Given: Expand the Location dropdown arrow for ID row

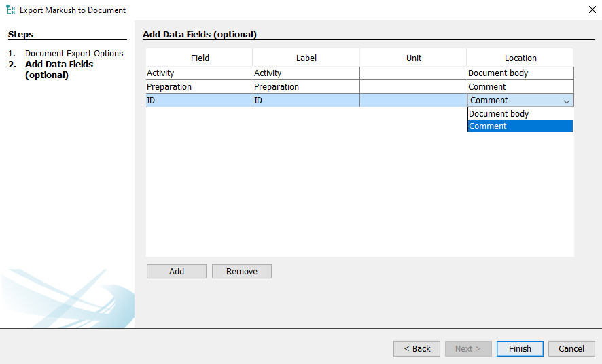Looking at the screenshot, I should click(566, 101).
